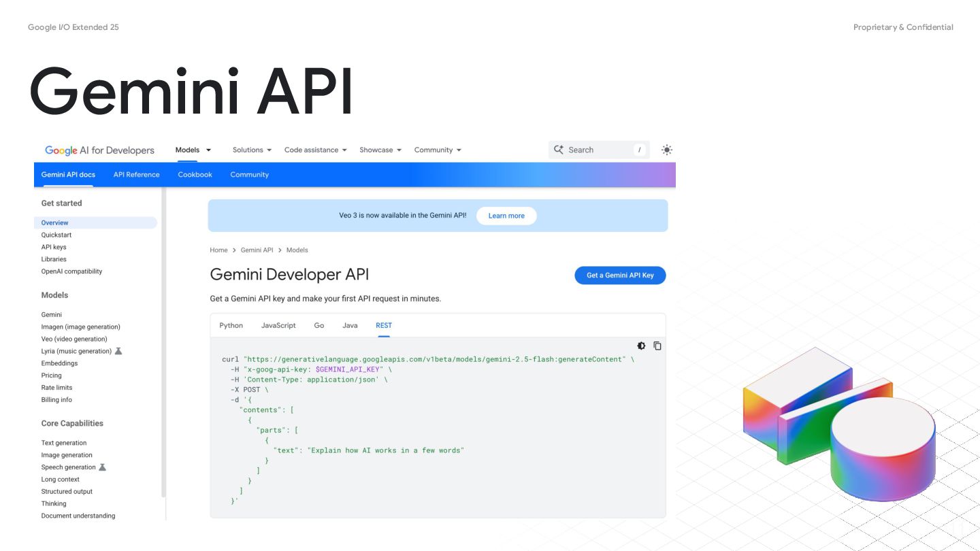The height and width of the screenshot is (551, 980).
Task: Toggle the light/dark theme sun icon
Action: 667,150
